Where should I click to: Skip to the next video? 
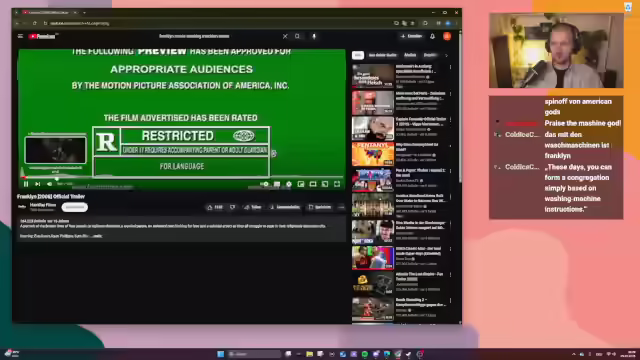[38, 184]
